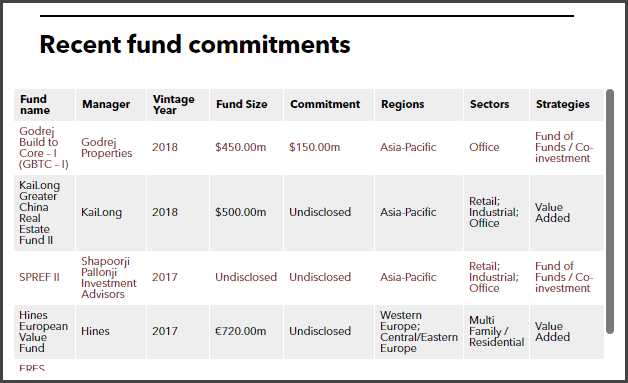Click the €720.00m fund size cell
The height and width of the screenshot is (383, 628).
click(x=246, y=332)
